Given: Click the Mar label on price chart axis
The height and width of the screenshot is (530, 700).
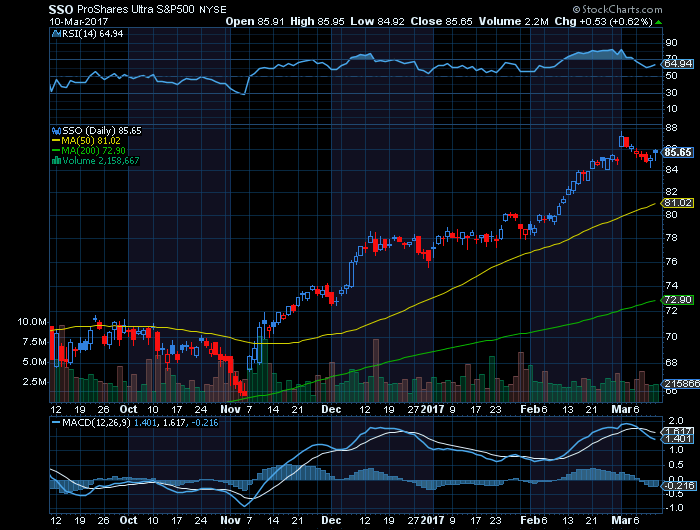Looking at the screenshot, I should 621,409.
